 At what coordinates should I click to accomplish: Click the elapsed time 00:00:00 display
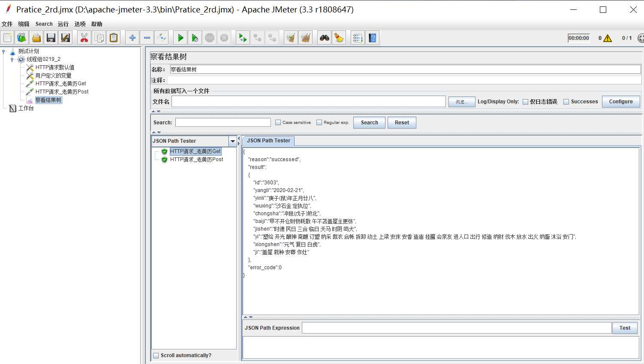click(x=579, y=38)
